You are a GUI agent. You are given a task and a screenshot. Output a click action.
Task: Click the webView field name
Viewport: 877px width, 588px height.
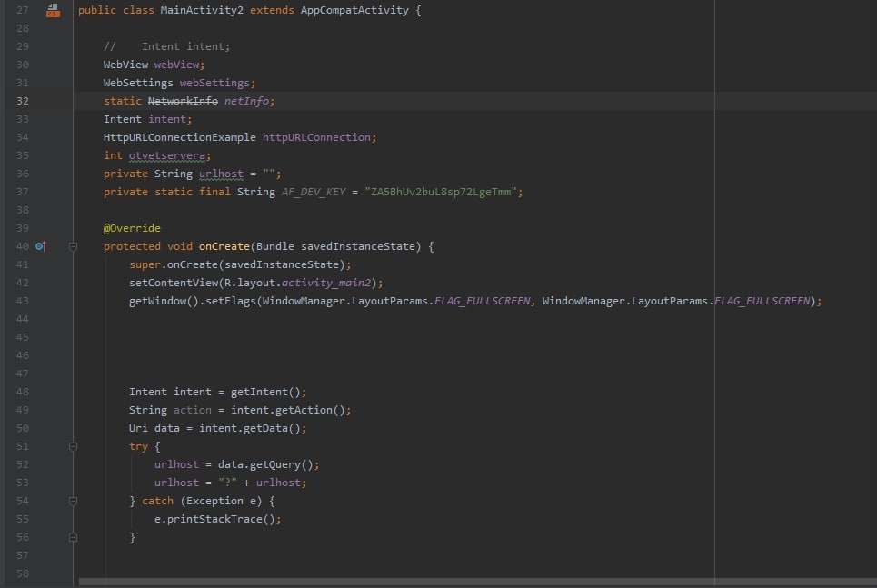(x=176, y=65)
